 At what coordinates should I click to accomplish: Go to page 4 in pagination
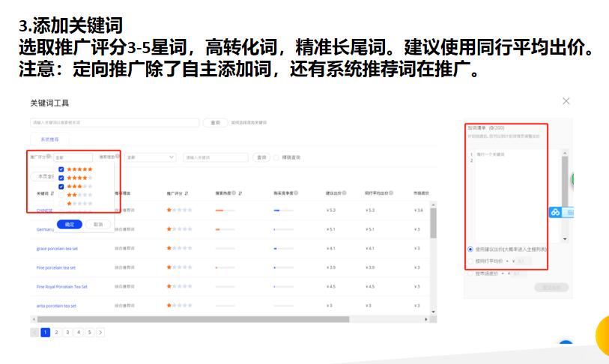[x=79, y=332]
